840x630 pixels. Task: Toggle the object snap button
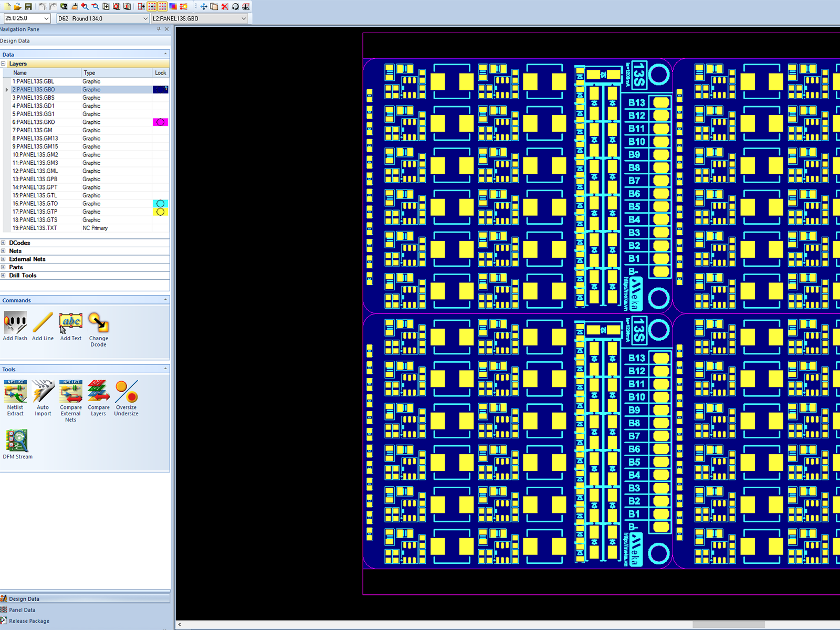coord(141,6)
